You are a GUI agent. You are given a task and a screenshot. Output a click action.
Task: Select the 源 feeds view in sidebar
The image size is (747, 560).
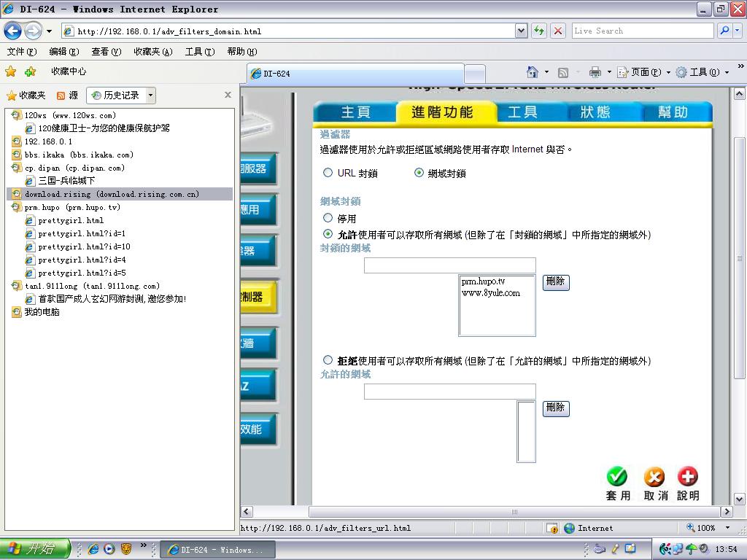[67, 96]
